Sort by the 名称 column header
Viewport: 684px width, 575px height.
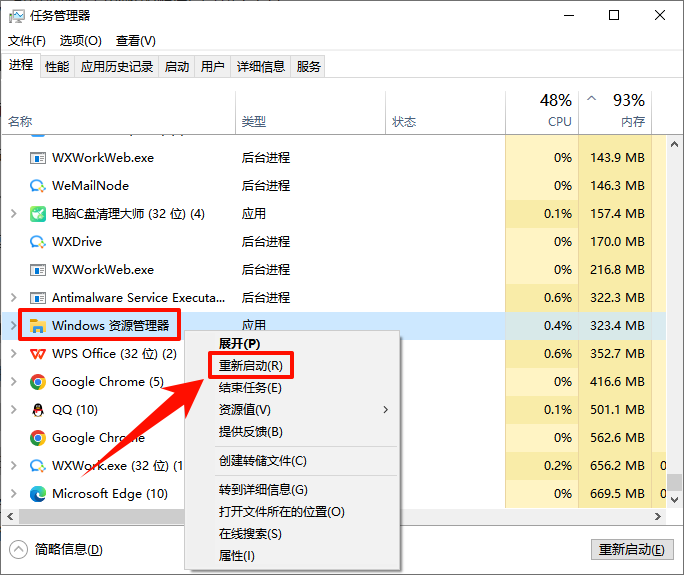pos(119,113)
